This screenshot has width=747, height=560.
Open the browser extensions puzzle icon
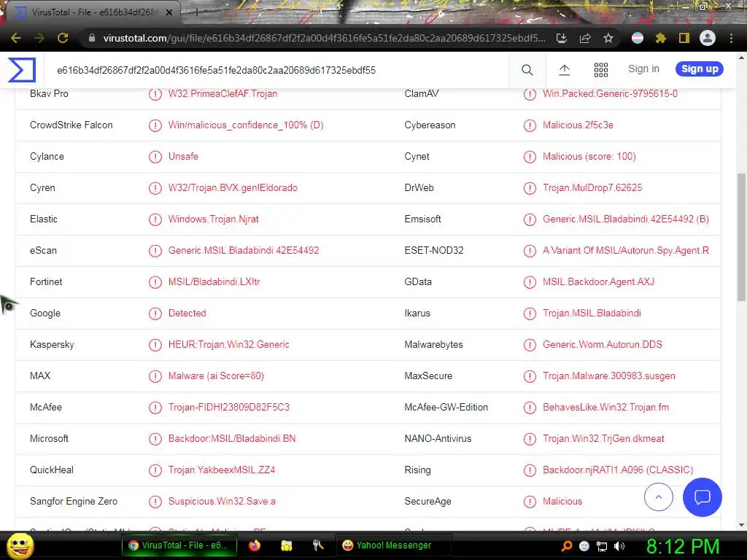661,38
